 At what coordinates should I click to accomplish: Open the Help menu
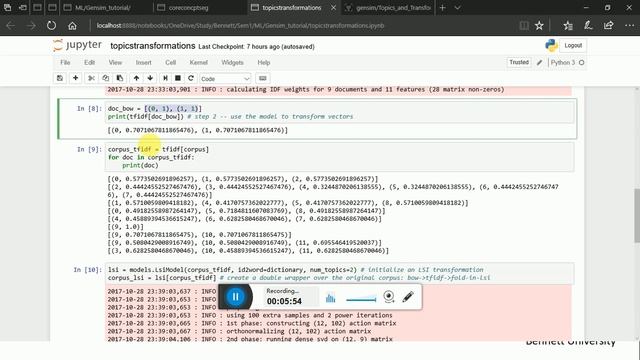[264, 62]
